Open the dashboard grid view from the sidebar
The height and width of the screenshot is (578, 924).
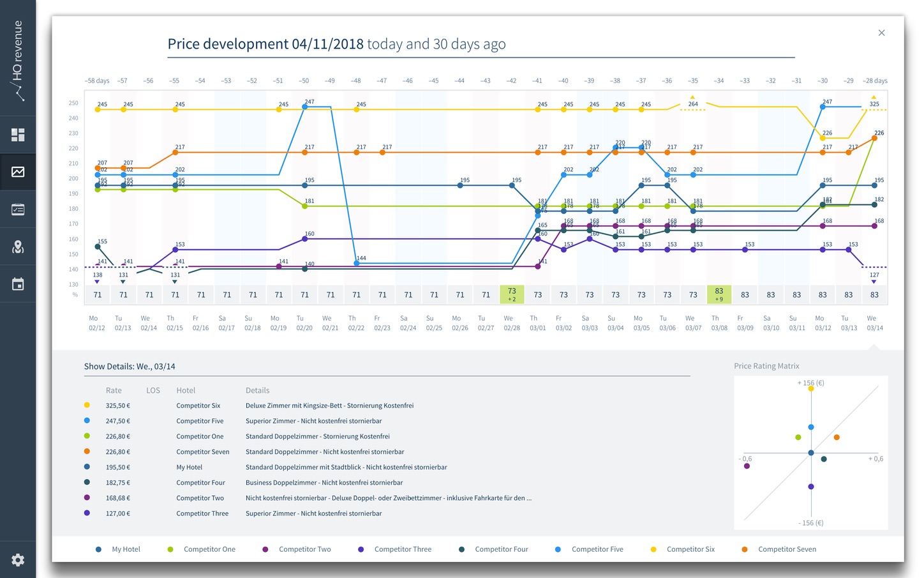[x=18, y=135]
